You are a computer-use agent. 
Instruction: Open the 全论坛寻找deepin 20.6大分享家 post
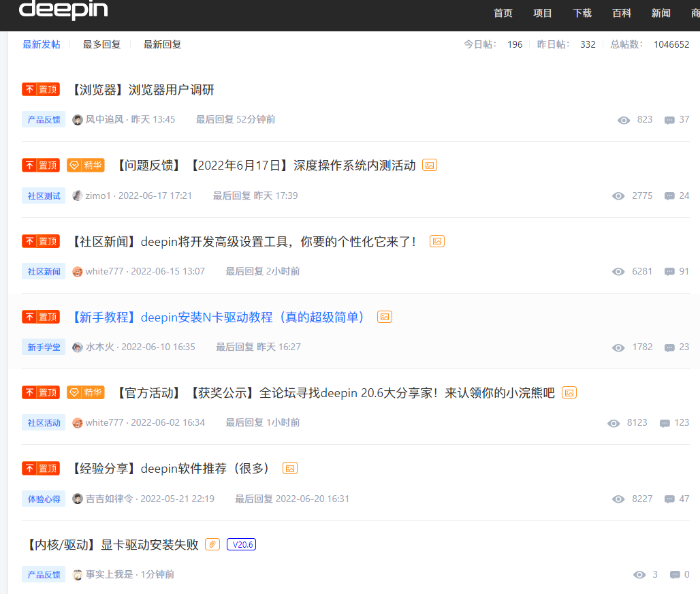tap(335, 393)
